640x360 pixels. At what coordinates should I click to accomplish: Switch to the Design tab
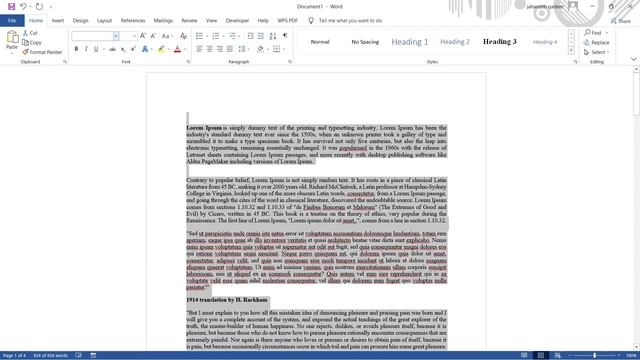point(80,20)
